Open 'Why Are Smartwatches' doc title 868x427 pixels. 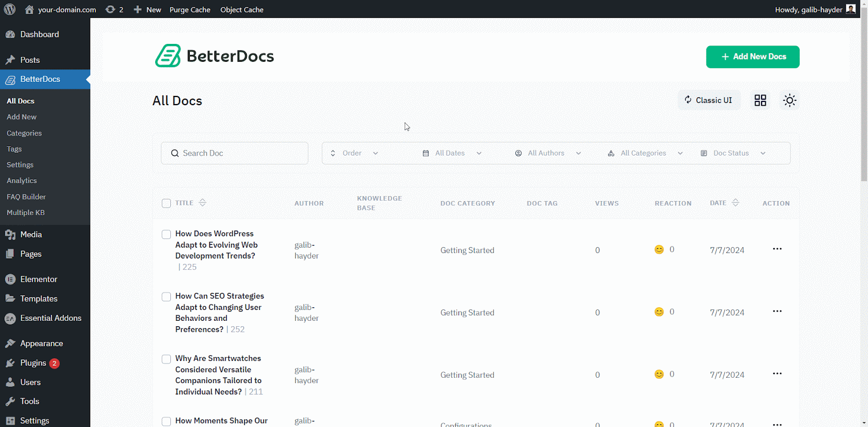click(218, 375)
